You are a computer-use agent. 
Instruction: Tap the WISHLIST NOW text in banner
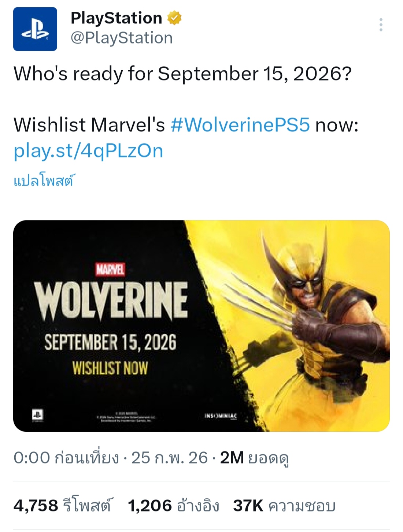110,368
